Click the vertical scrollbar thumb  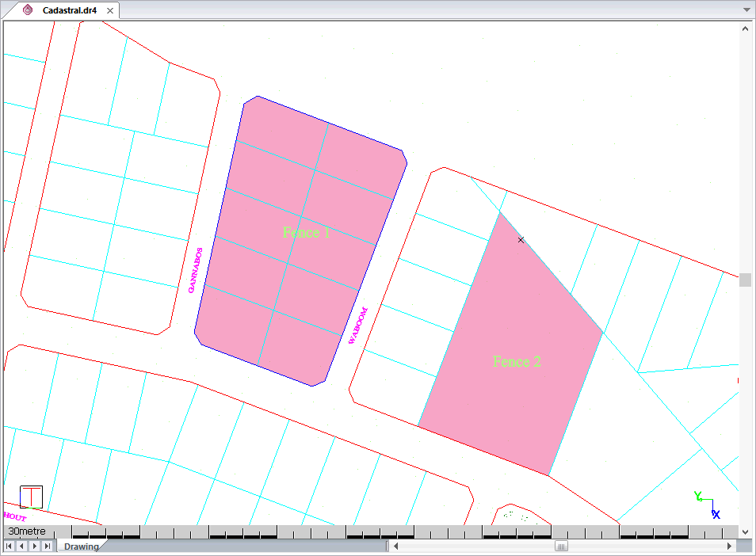[746, 280]
